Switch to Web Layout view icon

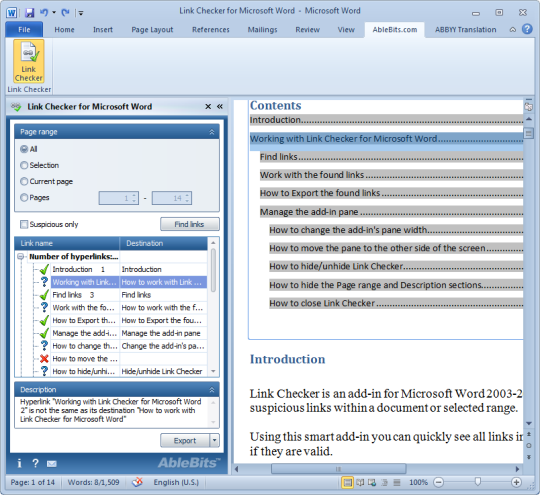(x=372, y=483)
